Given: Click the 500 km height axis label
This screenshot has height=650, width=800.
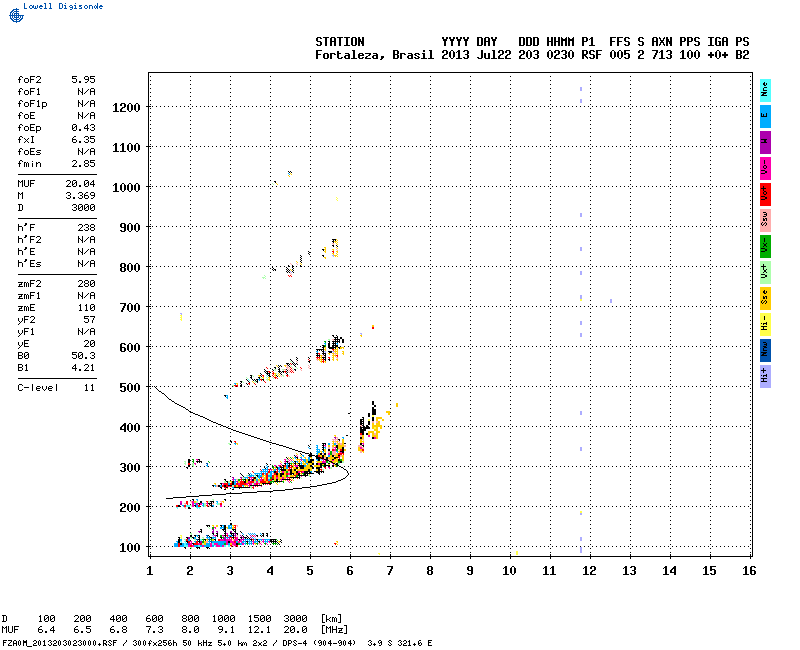Looking at the screenshot, I should click(x=130, y=388).
